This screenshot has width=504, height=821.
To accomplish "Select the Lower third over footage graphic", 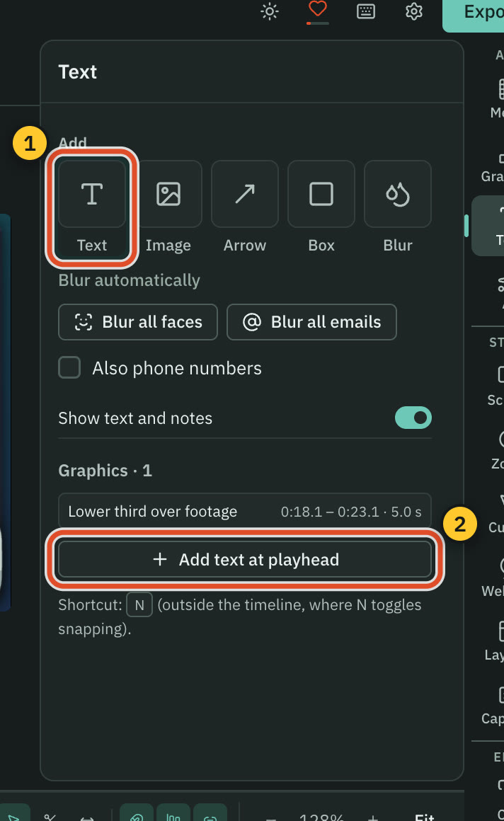I will click(245, 511).
